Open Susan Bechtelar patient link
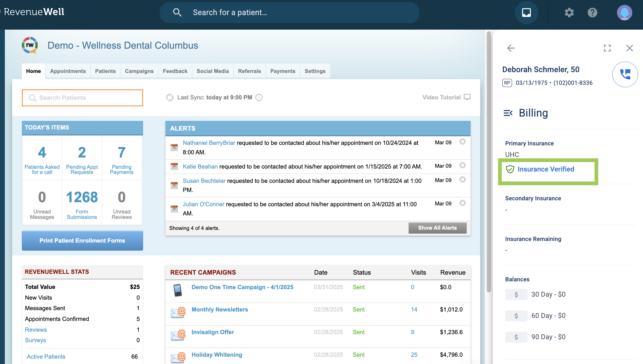This screenshot has width=643, height=364. click(204, 181)
